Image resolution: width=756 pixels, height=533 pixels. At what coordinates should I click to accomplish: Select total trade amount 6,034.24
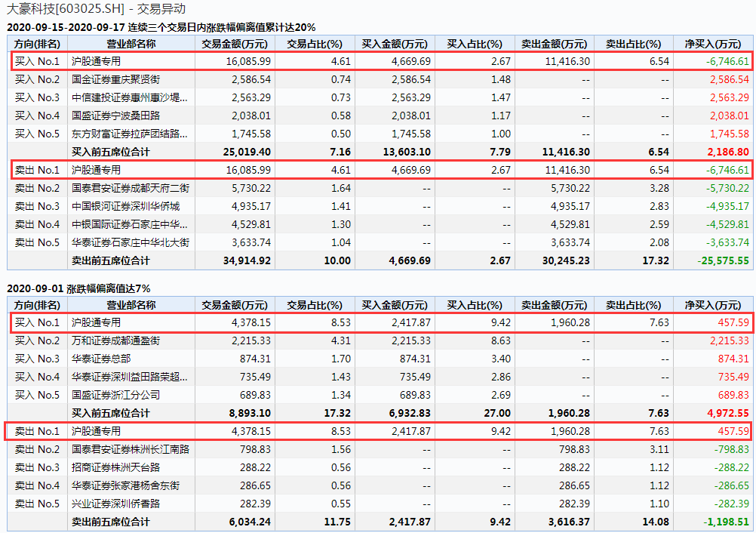[250, 522]
